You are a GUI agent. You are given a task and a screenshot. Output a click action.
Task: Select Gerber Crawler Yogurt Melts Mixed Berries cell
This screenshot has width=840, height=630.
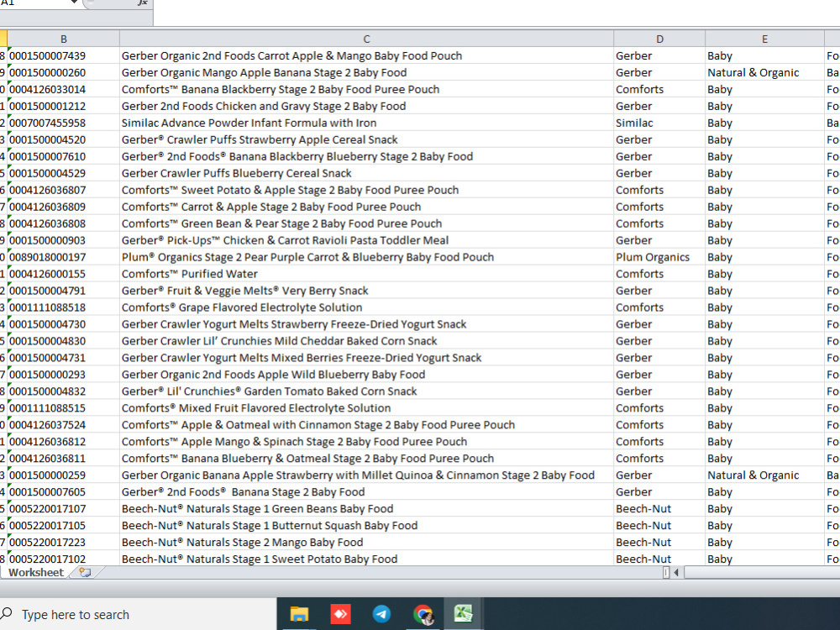pyautogui.click(x=366, y=358)
